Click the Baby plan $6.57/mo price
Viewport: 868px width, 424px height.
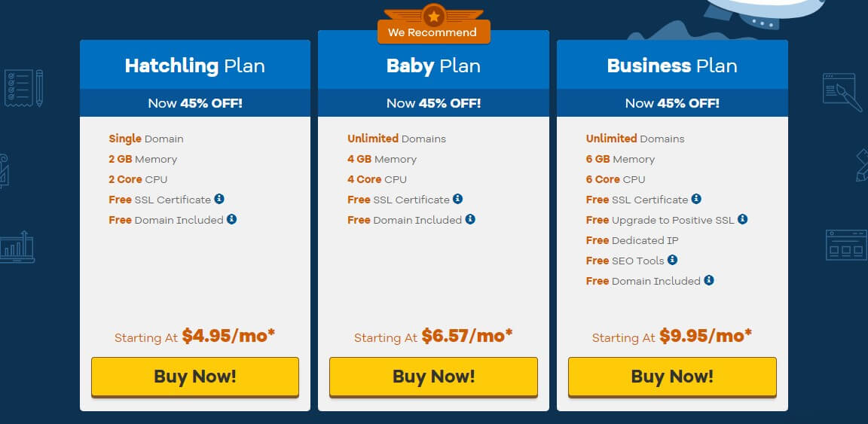tap(466, 335)
